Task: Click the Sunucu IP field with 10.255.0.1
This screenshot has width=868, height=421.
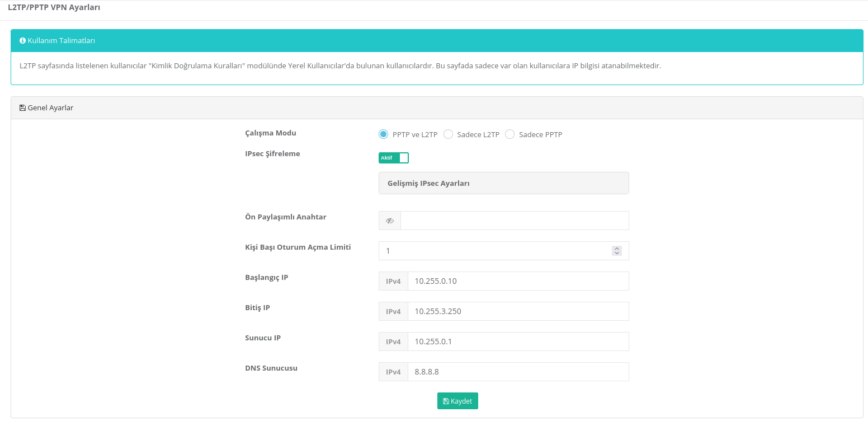Action: click(x=518, y=342)
